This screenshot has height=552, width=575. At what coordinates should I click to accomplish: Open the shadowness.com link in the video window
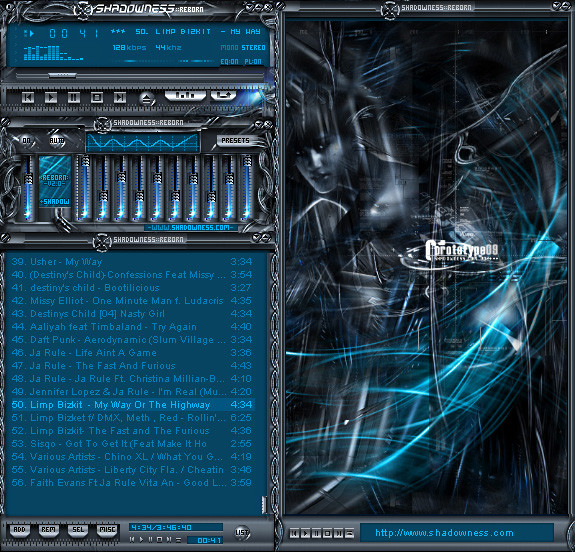point(444,533)
